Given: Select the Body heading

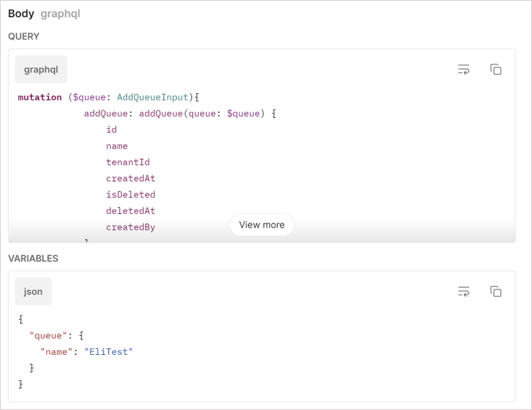Looking at the screenshot, I should click(21, 14).
